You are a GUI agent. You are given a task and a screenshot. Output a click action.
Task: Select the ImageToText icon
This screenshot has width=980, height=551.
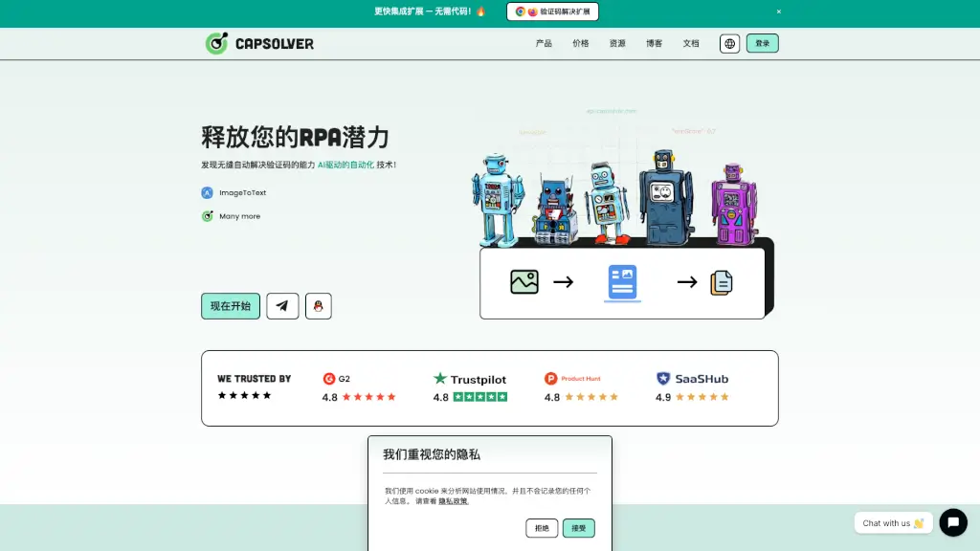207,192
